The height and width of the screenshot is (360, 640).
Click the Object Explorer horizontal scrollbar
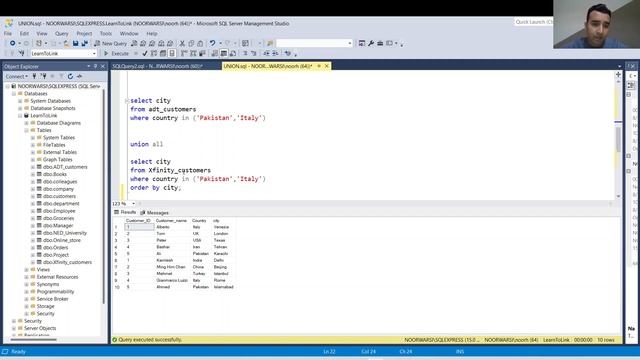tap(33, 339)
